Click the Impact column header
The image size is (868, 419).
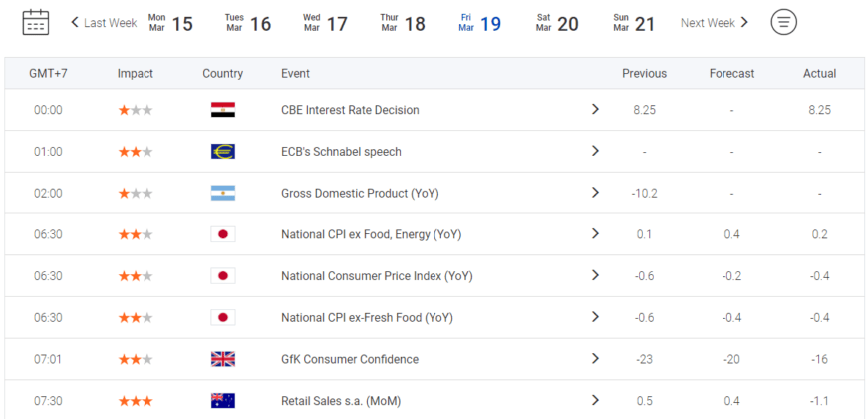tap(136, 73)
